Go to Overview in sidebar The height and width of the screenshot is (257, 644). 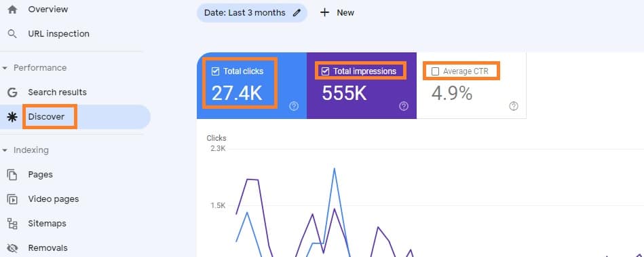coord(48,9)
